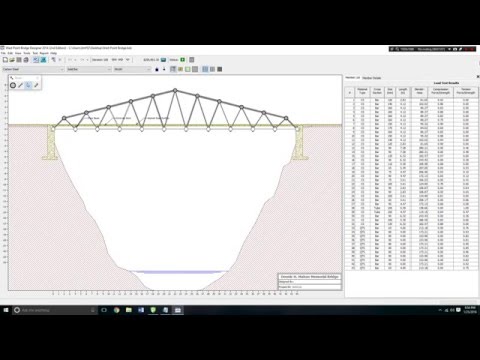Switch to the Drawing Board mode icon

[36, 60]
